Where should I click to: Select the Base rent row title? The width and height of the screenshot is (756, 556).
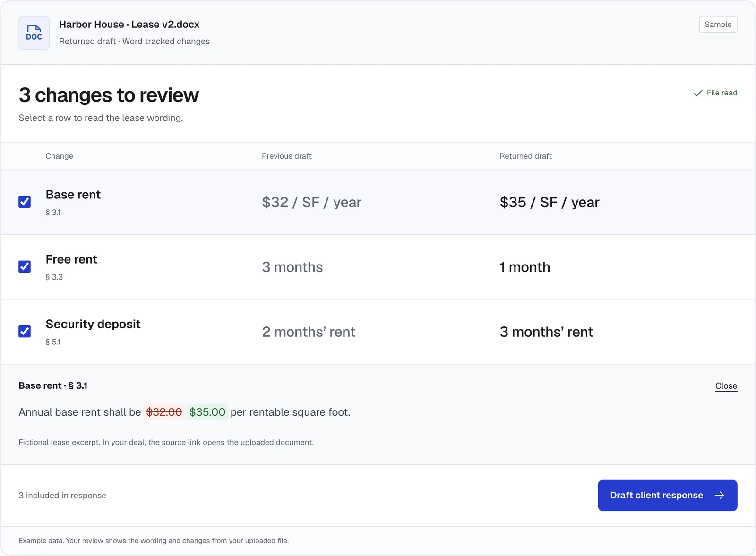(73, 195)
